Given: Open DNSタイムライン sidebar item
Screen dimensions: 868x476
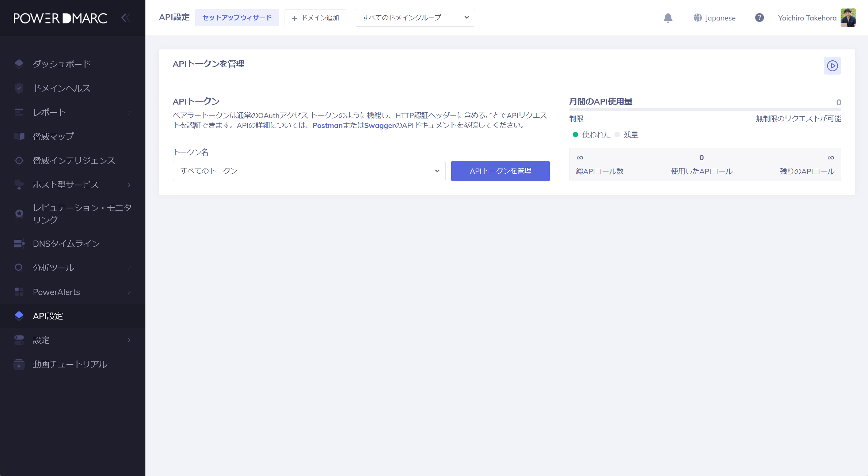Looking at the screenshot, I should pos(66,243).
